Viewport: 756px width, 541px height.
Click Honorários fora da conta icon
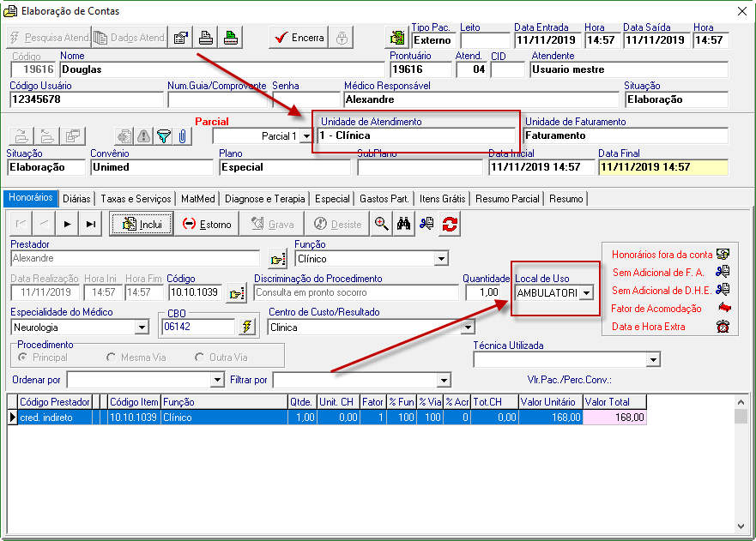click(x=723, y=254)
